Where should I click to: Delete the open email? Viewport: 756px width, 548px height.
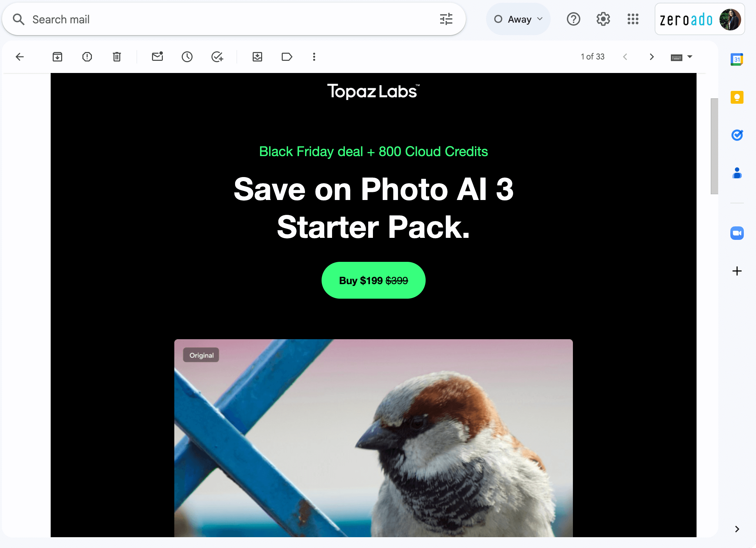pos(117,57)
